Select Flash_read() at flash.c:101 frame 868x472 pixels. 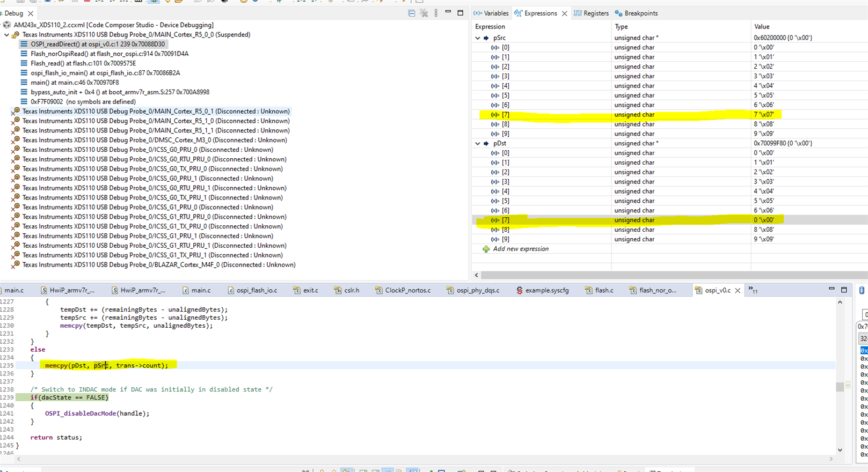click(x=83, y=63)
